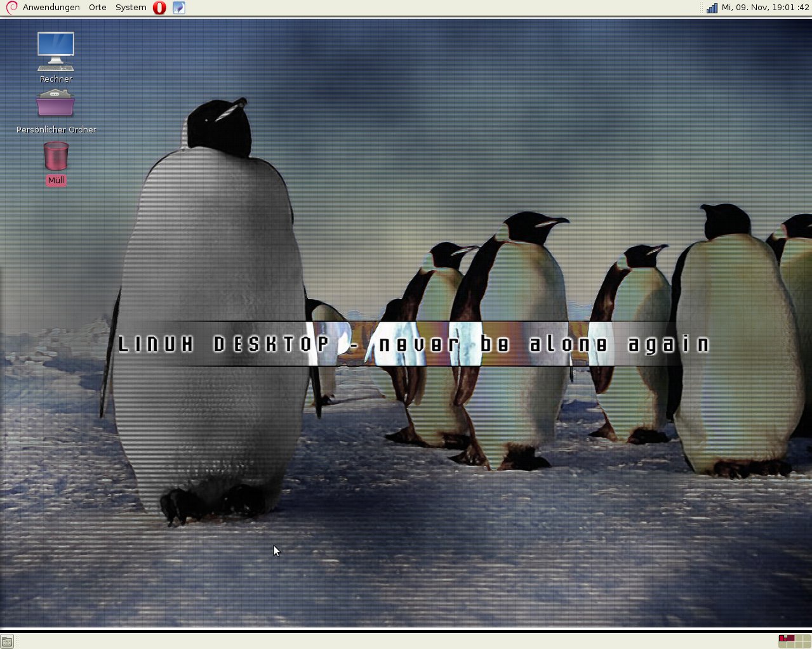Click the blue feather launcher icon beside Opera
The image size is (812, 649).
point(179,8)
